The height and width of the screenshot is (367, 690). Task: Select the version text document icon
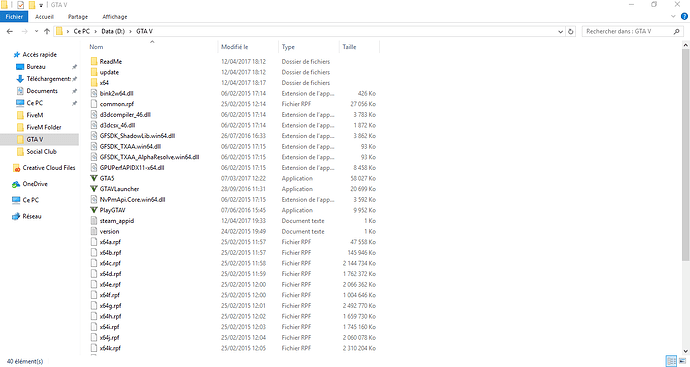tap(94, 231)
